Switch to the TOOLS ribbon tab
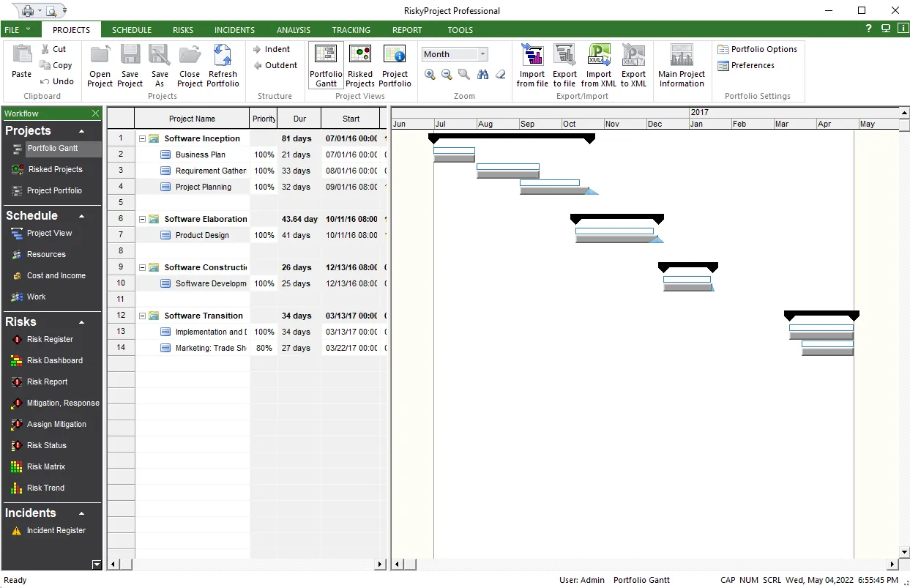This screenshot has width=910, height=588. click(460, 30)
